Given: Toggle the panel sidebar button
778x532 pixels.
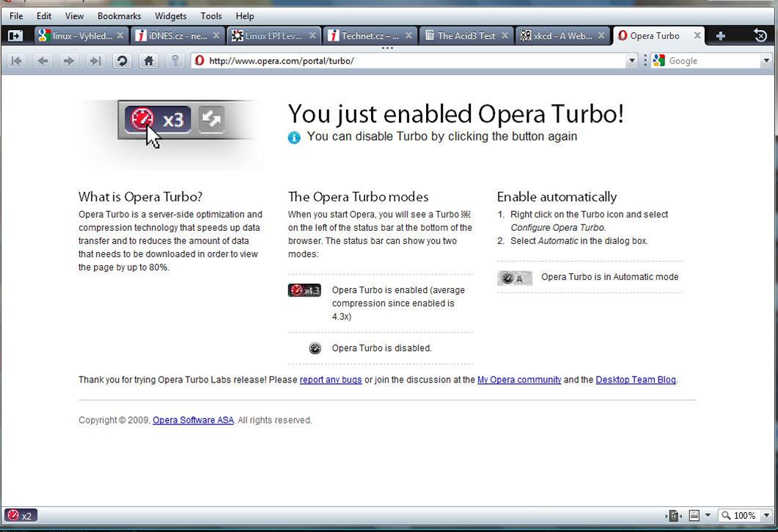Looking at the screenshot, I should pos(15,35).
